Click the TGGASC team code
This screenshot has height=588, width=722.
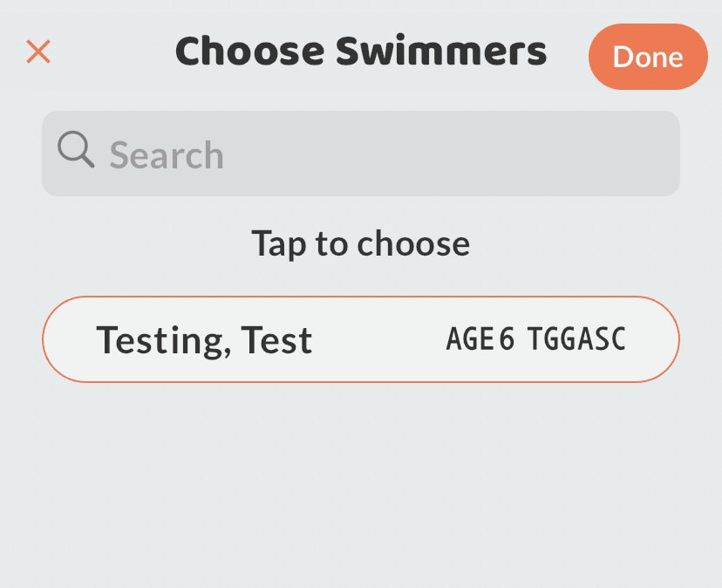point(577,339)
